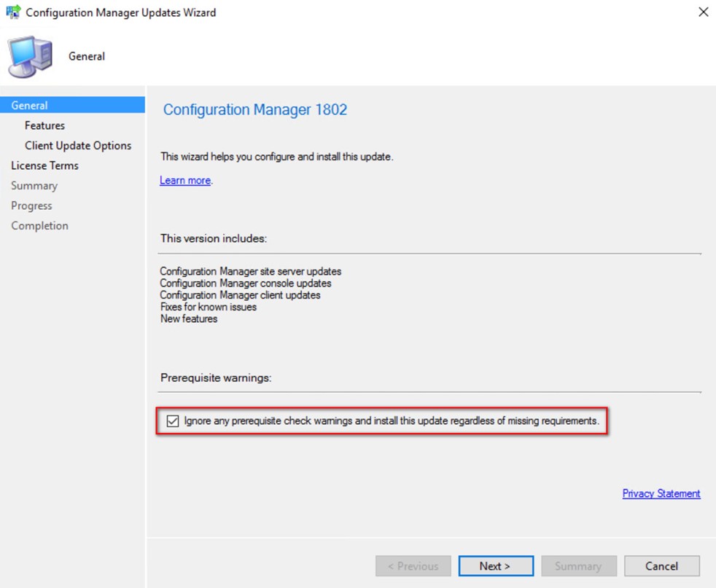Click the Configuration Manager 1802 heading
716x588 pixels.
[x=255, y=109]
